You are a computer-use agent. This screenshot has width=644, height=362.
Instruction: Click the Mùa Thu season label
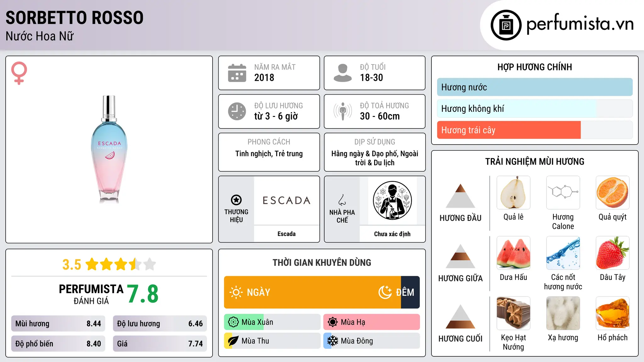point(255,341)
